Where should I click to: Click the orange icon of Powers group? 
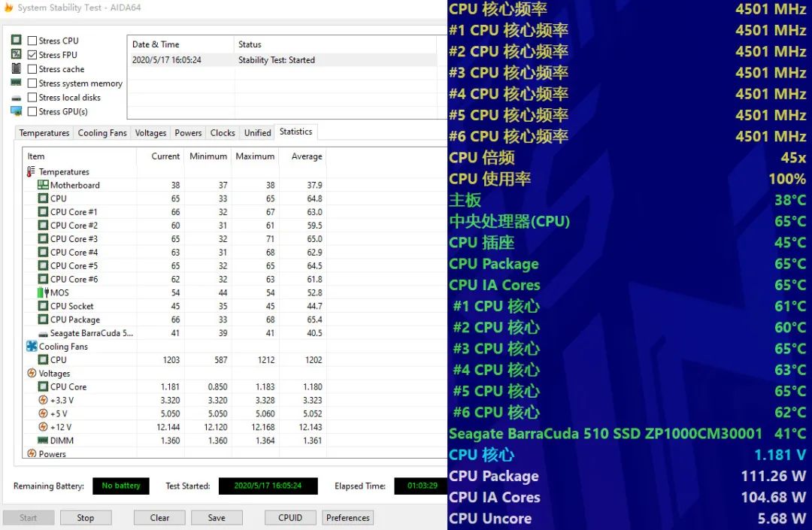tap(32, 453)
